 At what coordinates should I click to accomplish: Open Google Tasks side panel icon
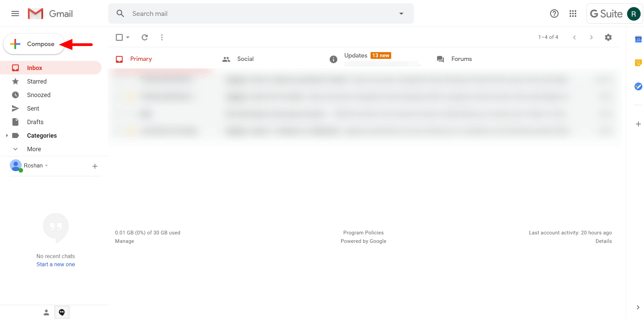(x=638, y=87)
